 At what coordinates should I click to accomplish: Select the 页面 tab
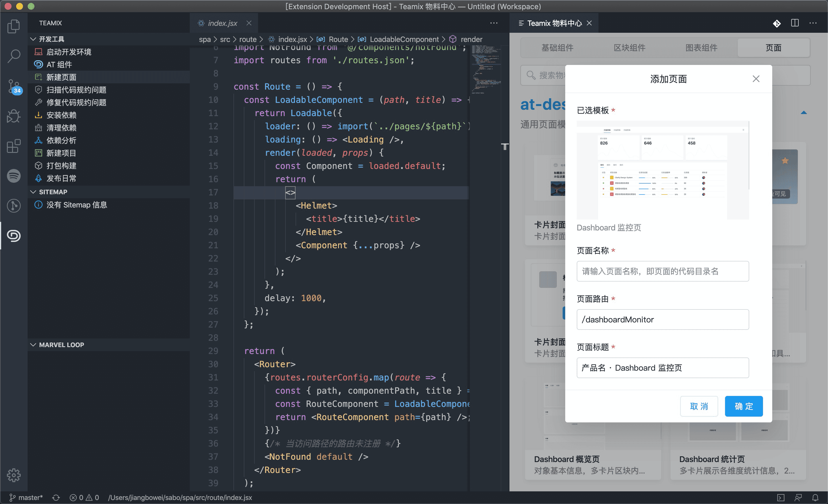(773, 48)
